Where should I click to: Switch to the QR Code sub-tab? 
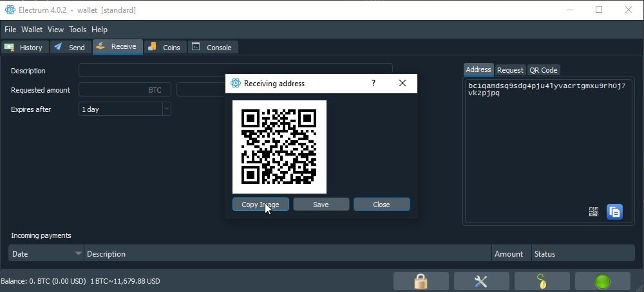[543, 70]
